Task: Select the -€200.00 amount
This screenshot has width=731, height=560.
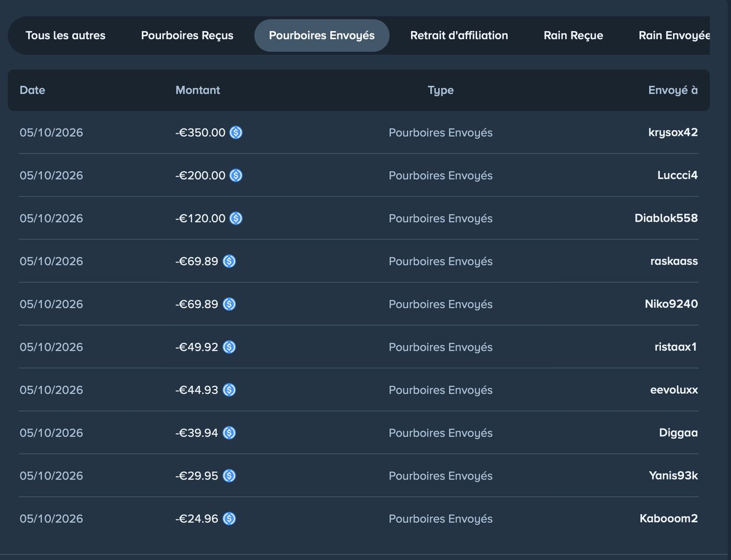Action: coord(200,175)
